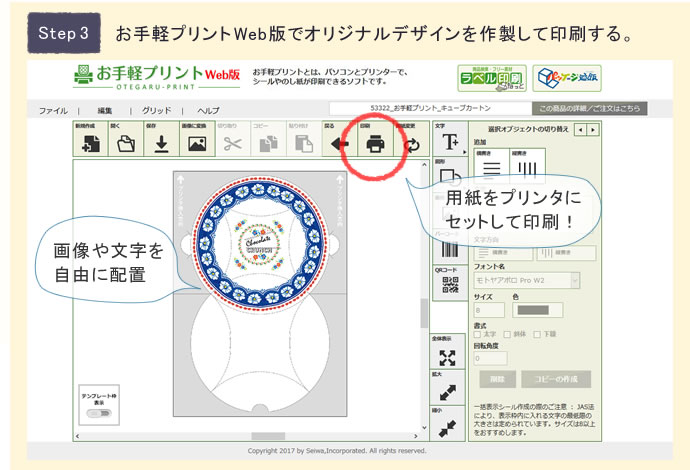Open the ファイル menu
Viewport: 690px width, 470px height.
pyautogui.click(x=53, y=110)
